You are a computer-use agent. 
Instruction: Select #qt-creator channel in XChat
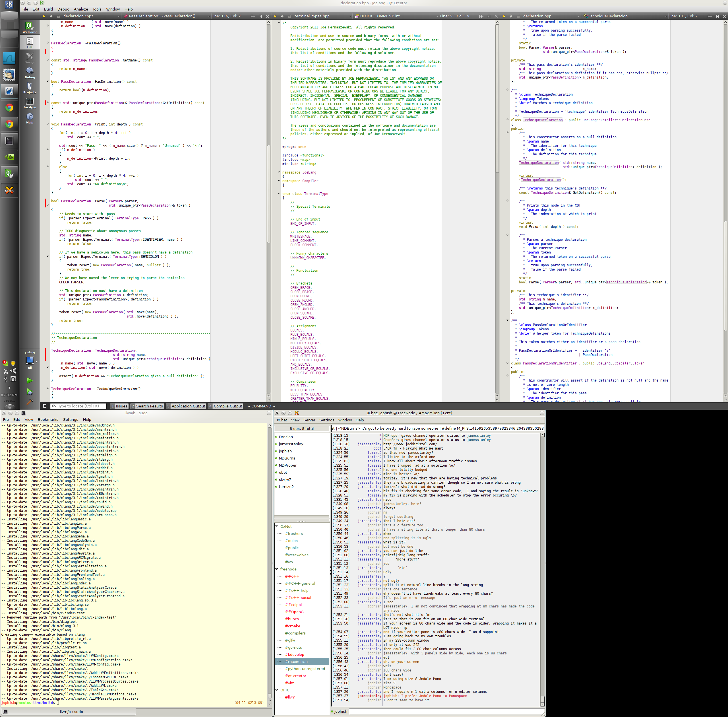click(295, 675)
